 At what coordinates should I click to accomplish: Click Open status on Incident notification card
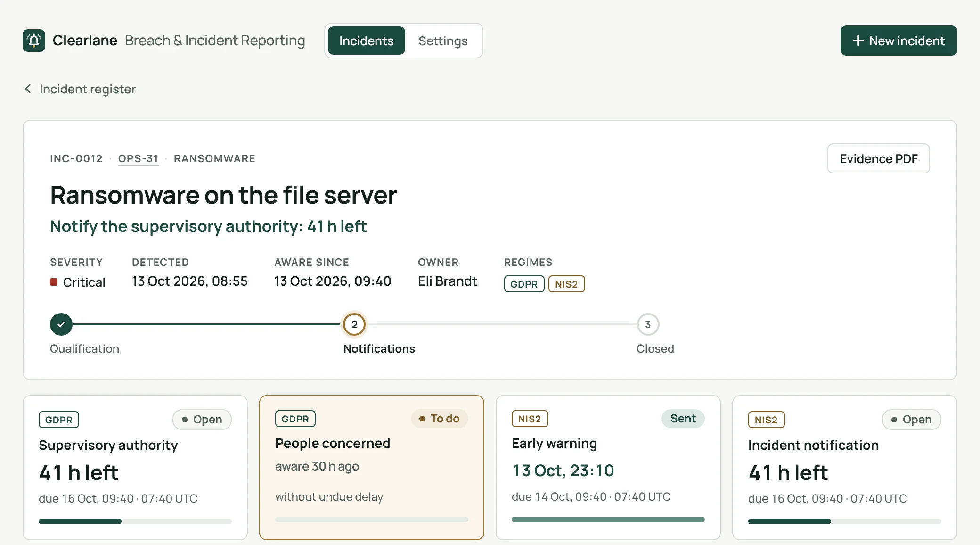pos(911,420)
